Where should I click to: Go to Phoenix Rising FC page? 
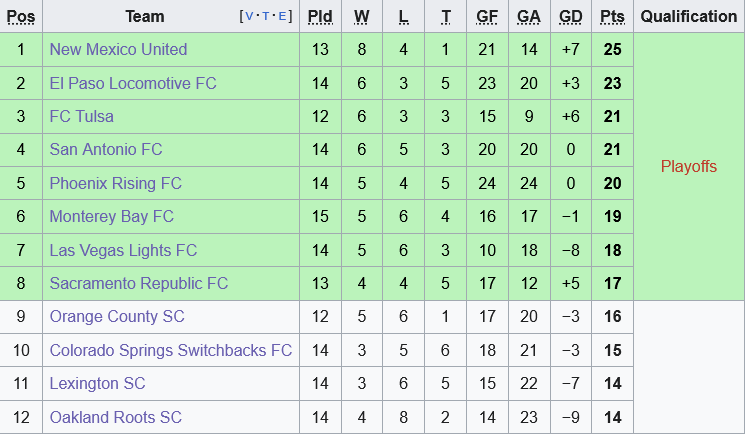pyautogui.click(x=116, y=184)
